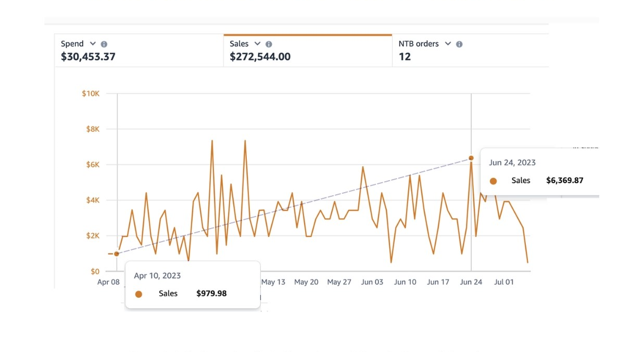Open the Sales metric dropdown chevron
Viewport: 644px width, 352px height.
click(257, 44)
